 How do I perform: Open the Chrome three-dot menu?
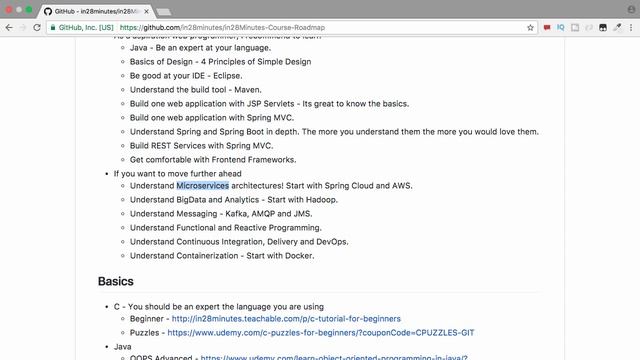click(x=631, y=27)
